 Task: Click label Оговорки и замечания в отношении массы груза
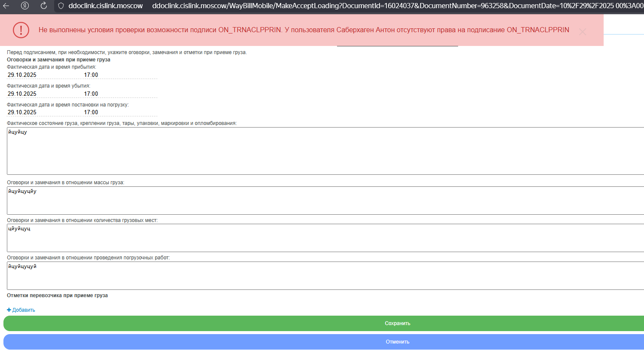tap(65, 183)
